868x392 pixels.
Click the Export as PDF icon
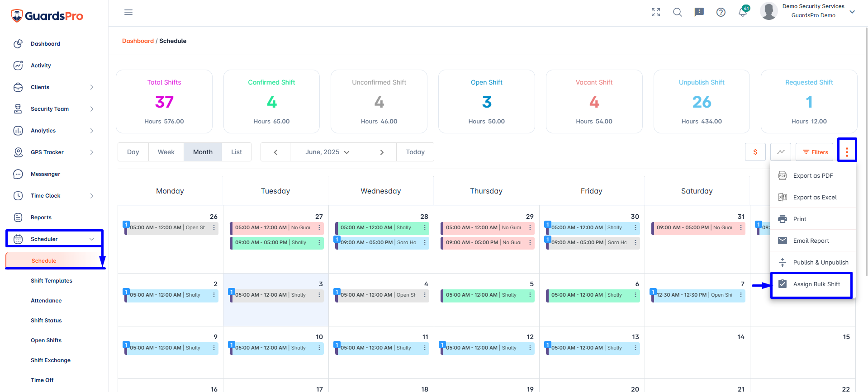(x=783, y=175)
